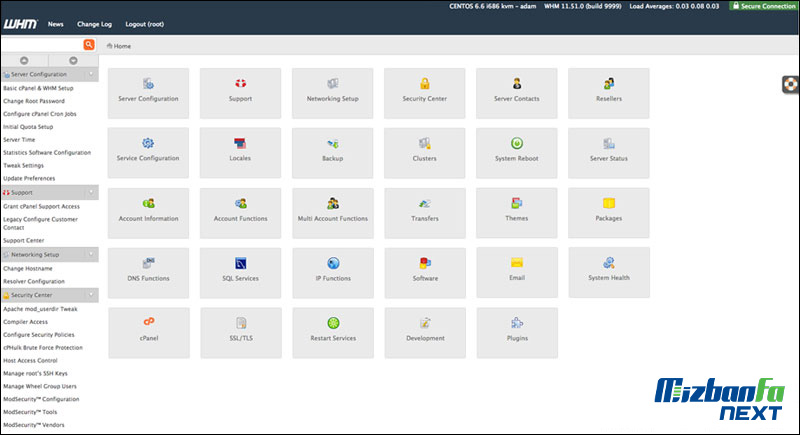Screen dimensions: 800x435
Task: Click the floating support lifebuoy icon
Action: (789, 84)
